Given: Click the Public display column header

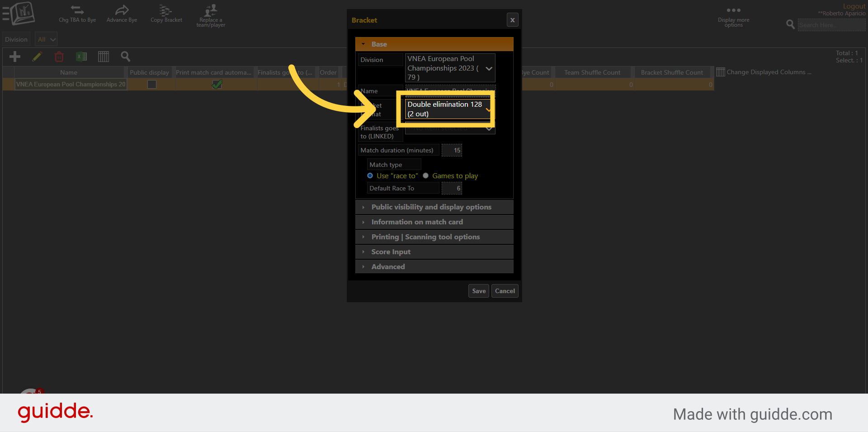Looking at the screenshot, I should pos(149,72).
